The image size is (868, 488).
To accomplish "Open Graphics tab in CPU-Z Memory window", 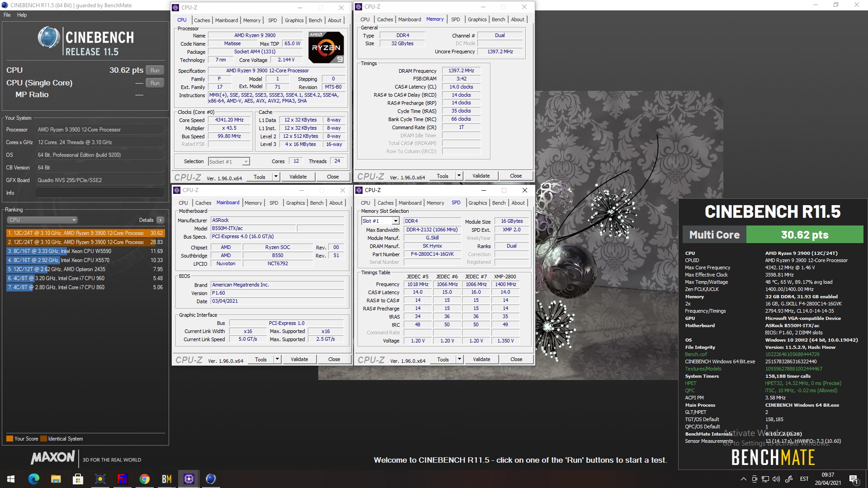I will [x=477, y=19].
